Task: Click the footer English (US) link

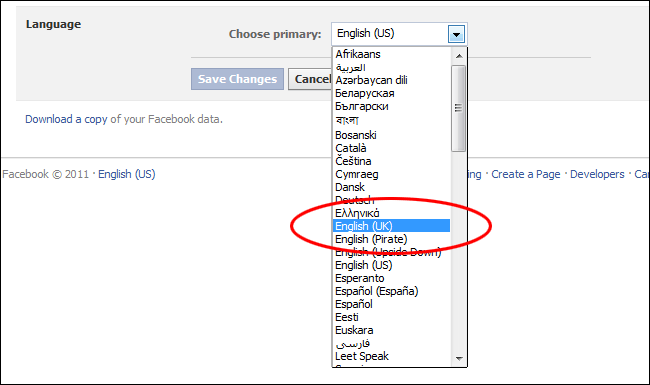Action: tap(127, 174)
